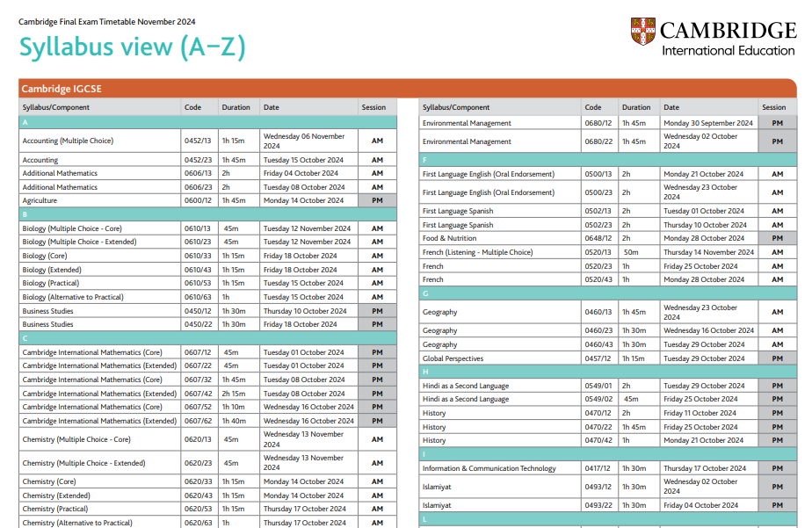Click code 0460/13 for Geography
This screenshot has width=812, height=528.
[x=598, y=312]
